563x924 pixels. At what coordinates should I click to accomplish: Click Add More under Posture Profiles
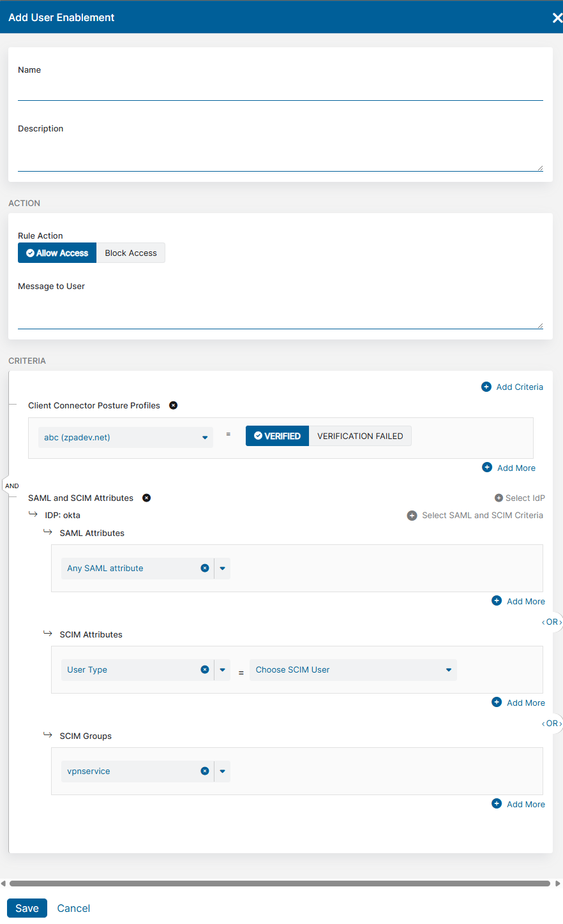point(509,467)
